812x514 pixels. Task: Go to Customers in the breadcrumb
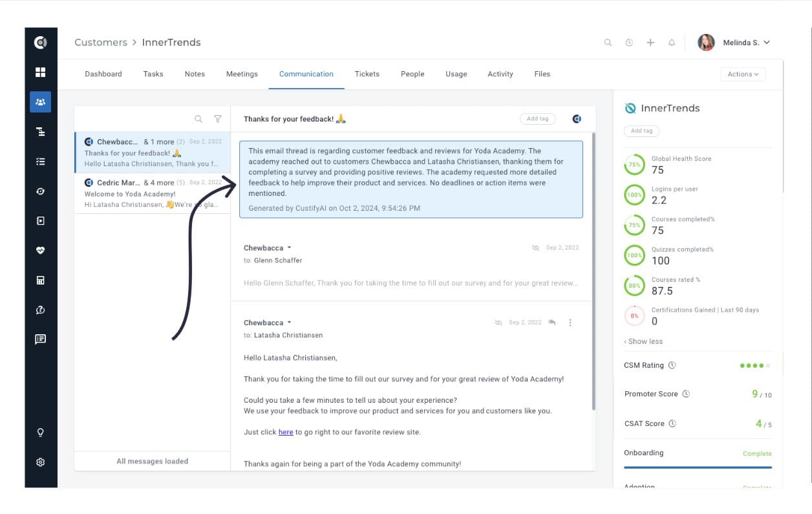[101, 43]
